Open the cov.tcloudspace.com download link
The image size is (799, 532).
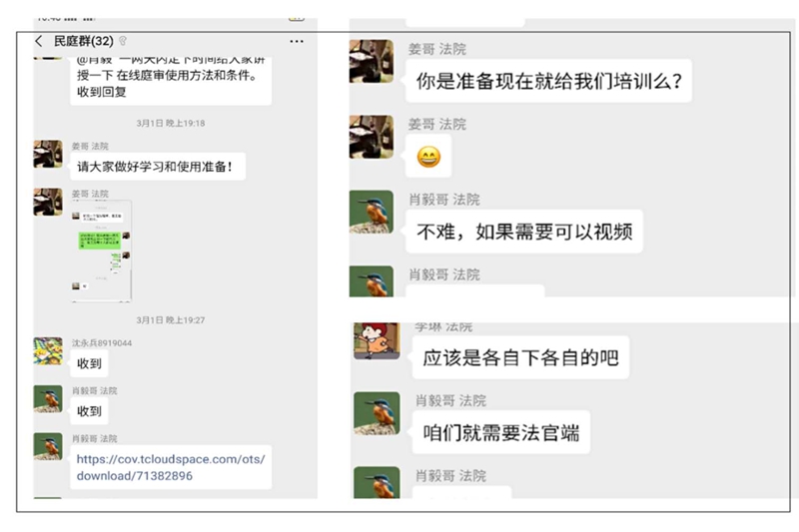[171, 467]
